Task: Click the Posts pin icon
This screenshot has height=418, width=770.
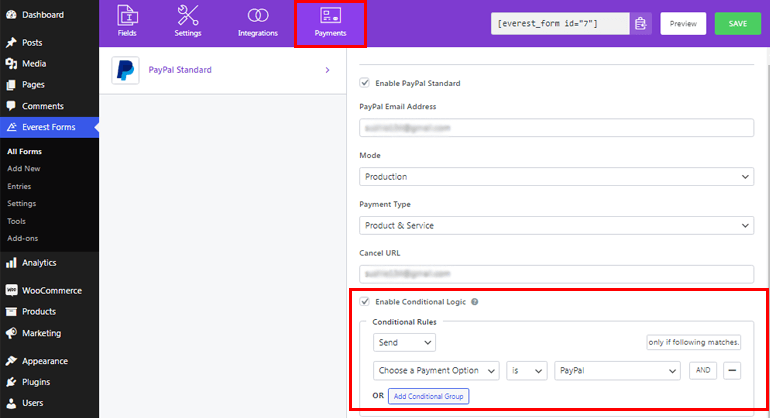Action: [11, 43]
